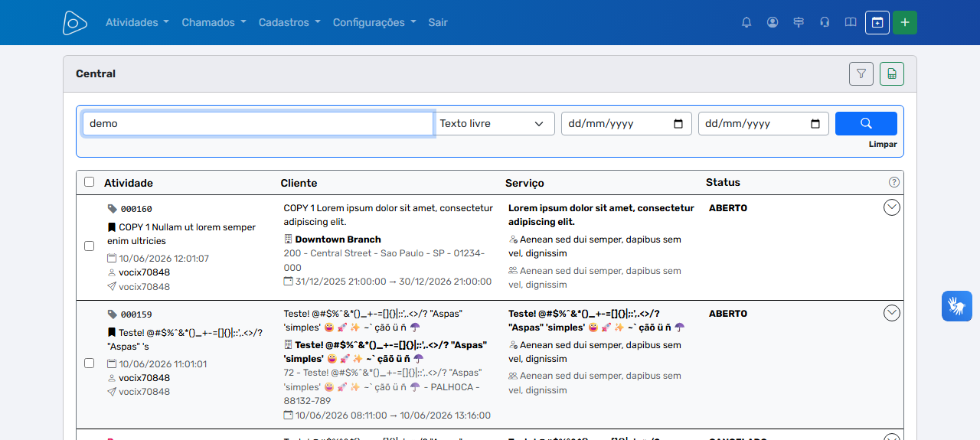Screen dimensions: 980x440
Task: Expand the row options for activity 000160
Action: coord(892,207)
